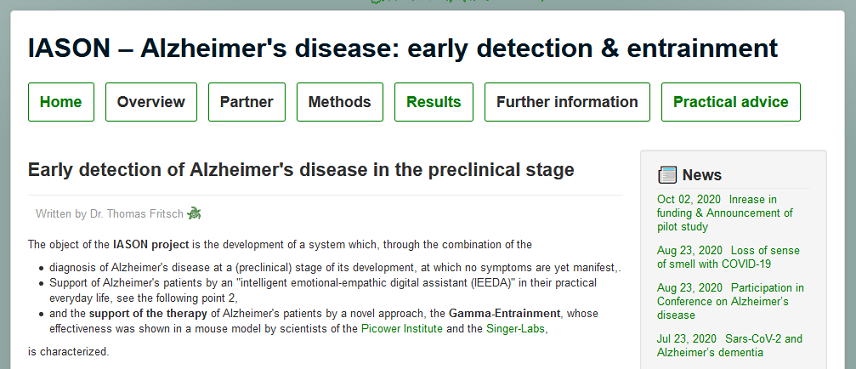
Task: Follow the Picower Institute link
Action: pos(402,329)
